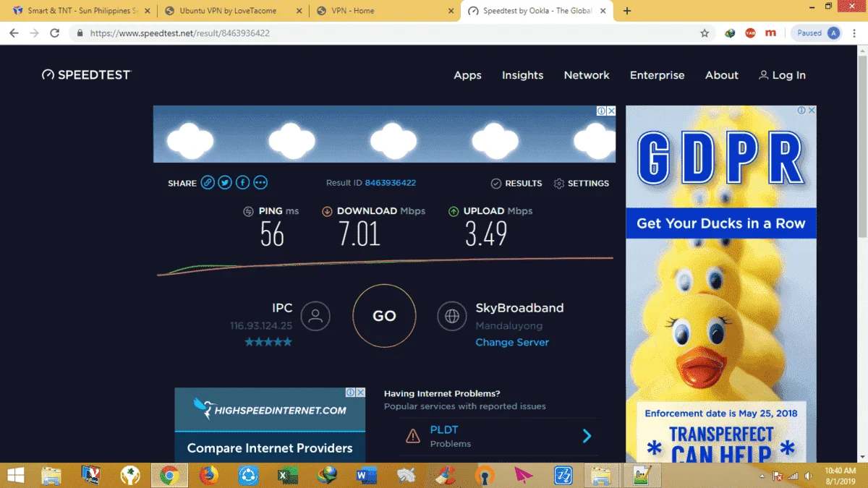Click the download speed value 7.01

click(x=359, y=234)
